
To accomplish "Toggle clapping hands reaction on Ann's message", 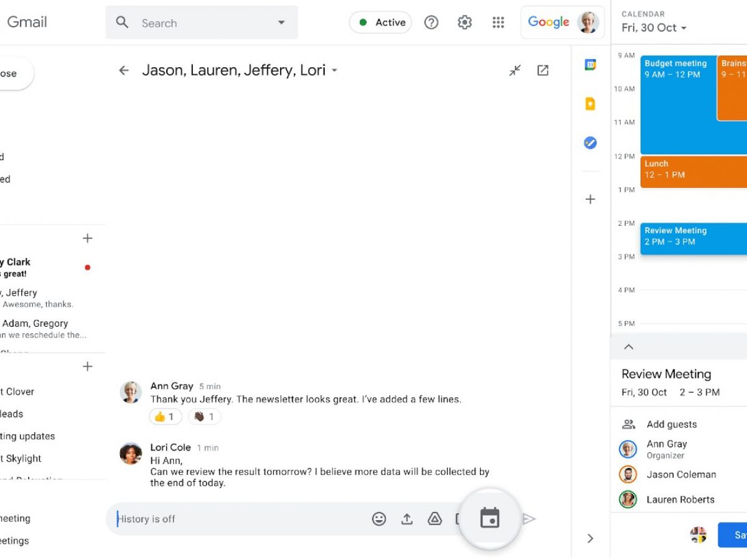I will [204, 417].
